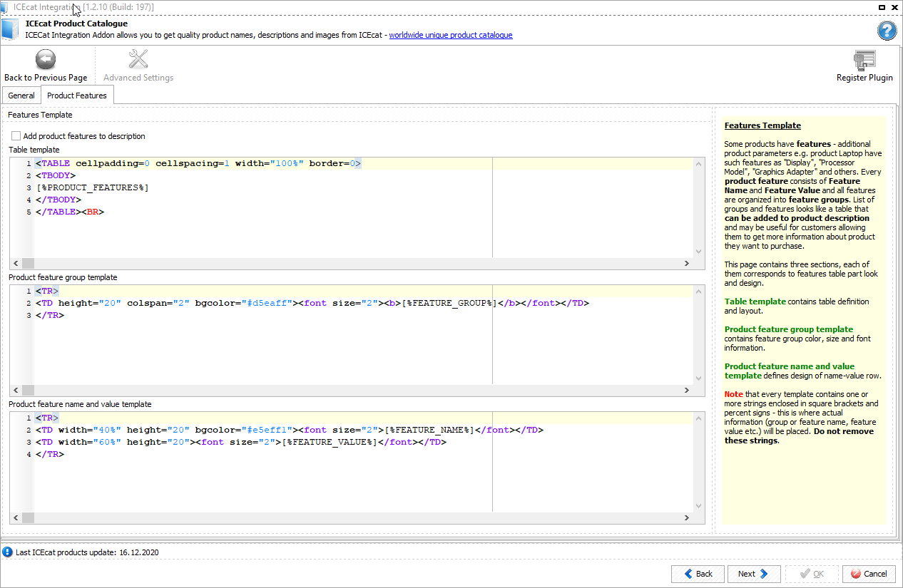This screenshot has width=903, height=588.
Task: Click the <TBODY> opening line in Table template
Action: tap(56, 175)
